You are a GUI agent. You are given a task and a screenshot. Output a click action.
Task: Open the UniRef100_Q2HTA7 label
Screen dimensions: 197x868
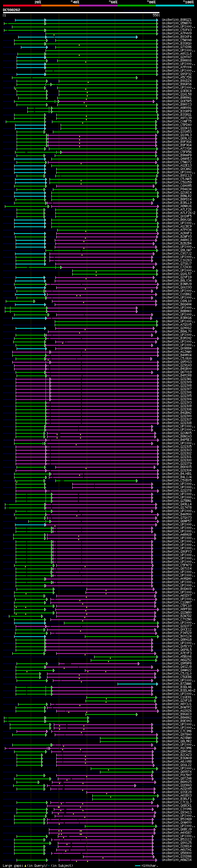[177, 57]
